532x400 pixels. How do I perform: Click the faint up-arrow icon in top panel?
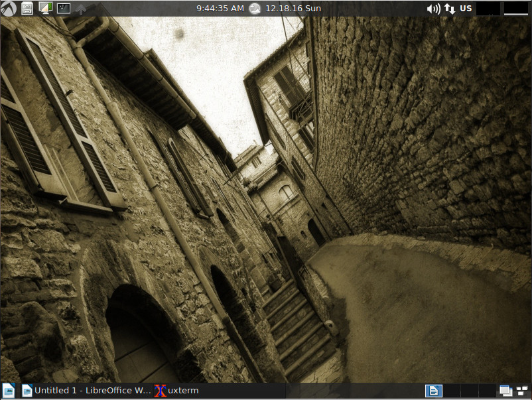(81, 9)
